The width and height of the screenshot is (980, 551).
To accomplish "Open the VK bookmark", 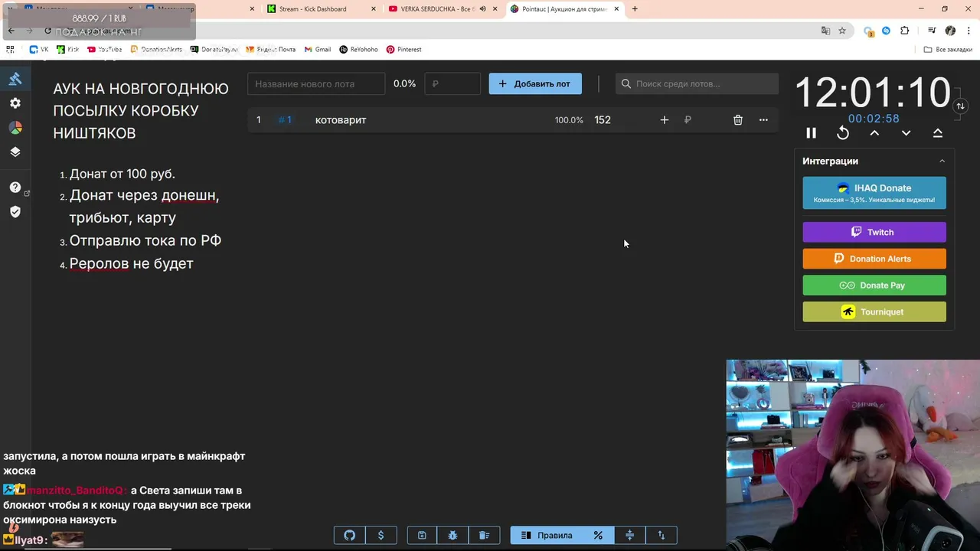I will (x=39, y=49).
